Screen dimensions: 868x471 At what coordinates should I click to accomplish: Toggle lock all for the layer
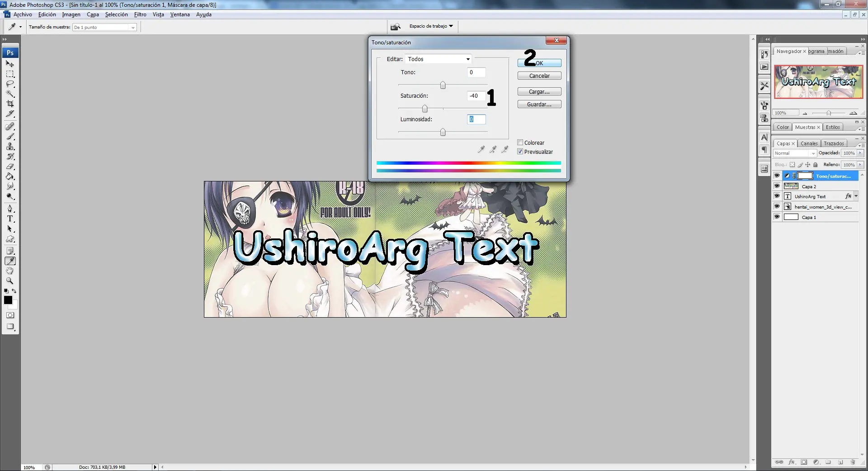tap(816, 165)
